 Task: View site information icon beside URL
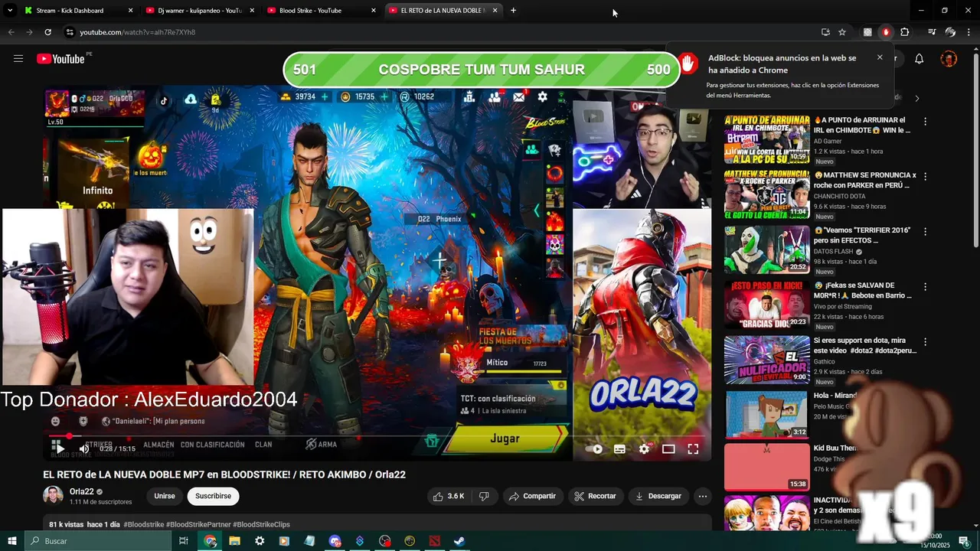70,32
